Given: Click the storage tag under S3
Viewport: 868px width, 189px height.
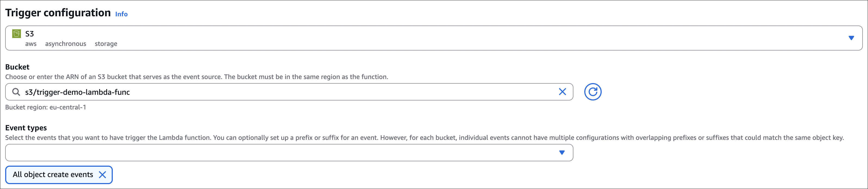Looking at the screenshot, I should click(x=106, y=44).
